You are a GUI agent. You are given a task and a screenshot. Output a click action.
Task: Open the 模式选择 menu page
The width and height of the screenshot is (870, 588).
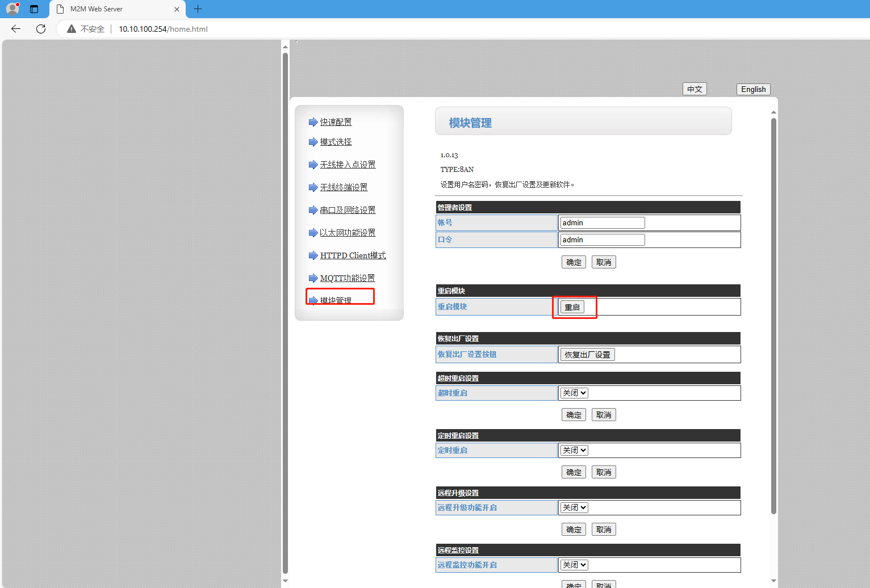pos(336,142)
